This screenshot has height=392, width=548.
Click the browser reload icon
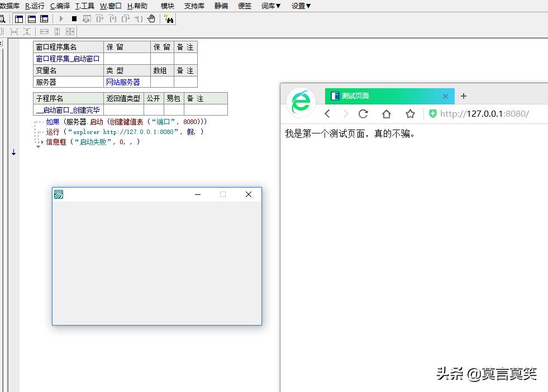coord(363,114)
